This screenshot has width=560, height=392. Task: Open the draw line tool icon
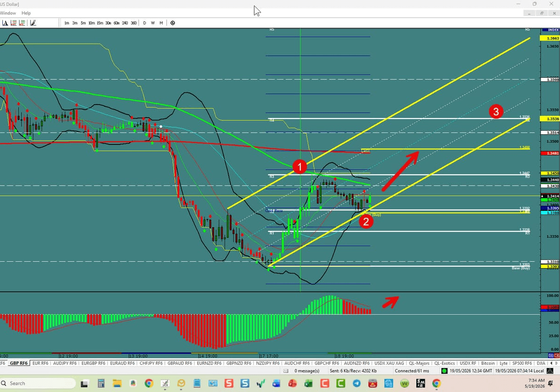(33, 23)
